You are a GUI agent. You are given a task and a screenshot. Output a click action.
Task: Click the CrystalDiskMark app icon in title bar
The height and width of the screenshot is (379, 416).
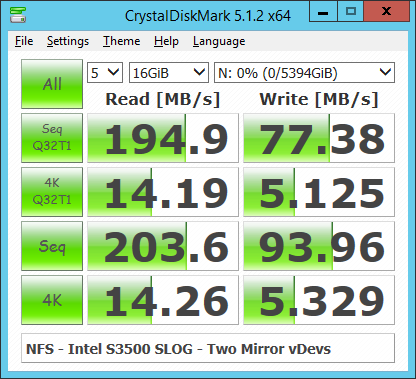18,15
